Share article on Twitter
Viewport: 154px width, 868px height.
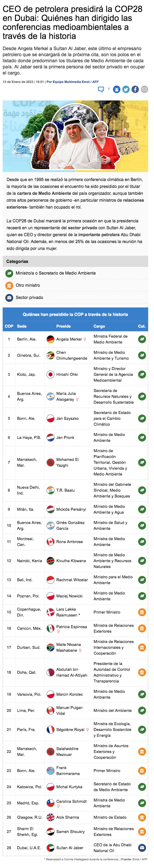[x=126, y=89]
